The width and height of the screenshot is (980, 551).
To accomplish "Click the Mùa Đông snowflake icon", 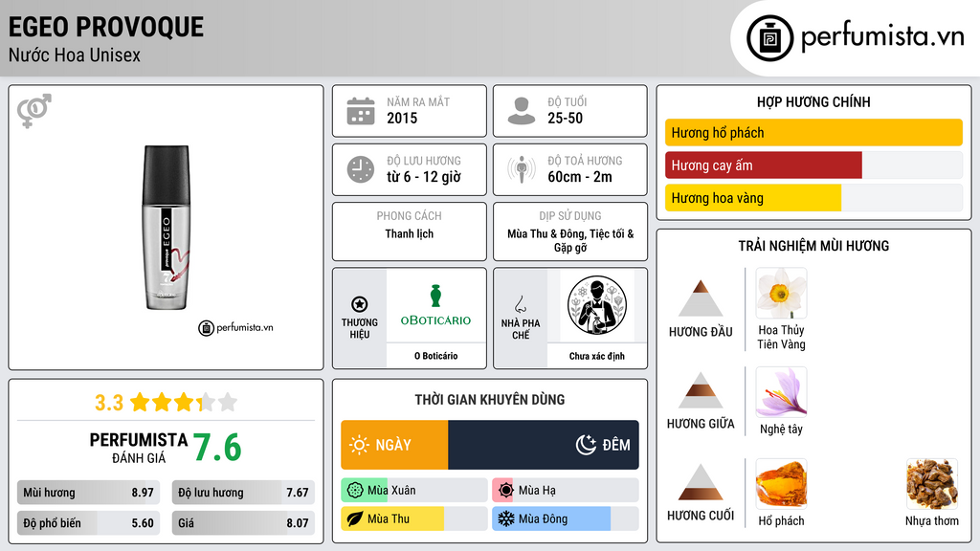I will pos(506,518).
